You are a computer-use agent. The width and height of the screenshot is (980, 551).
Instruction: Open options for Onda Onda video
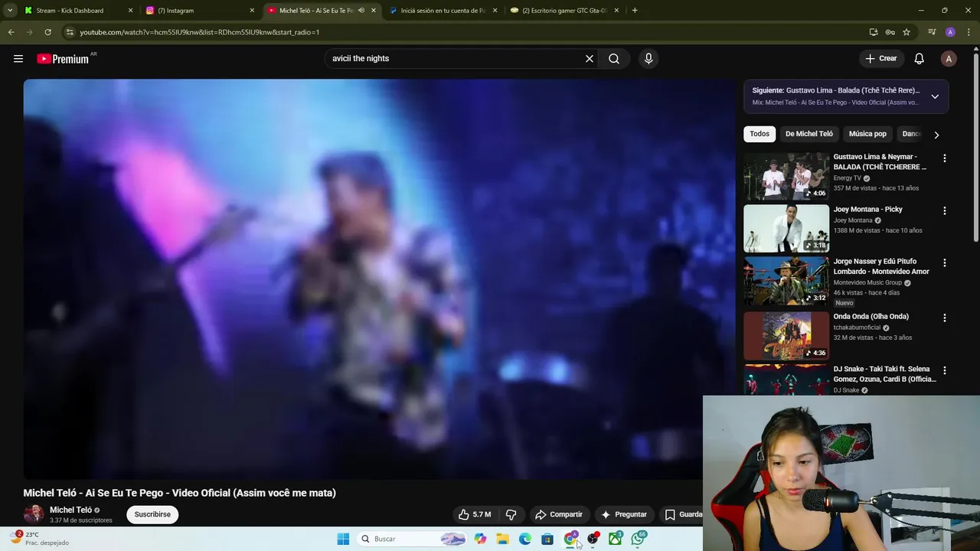944,318
